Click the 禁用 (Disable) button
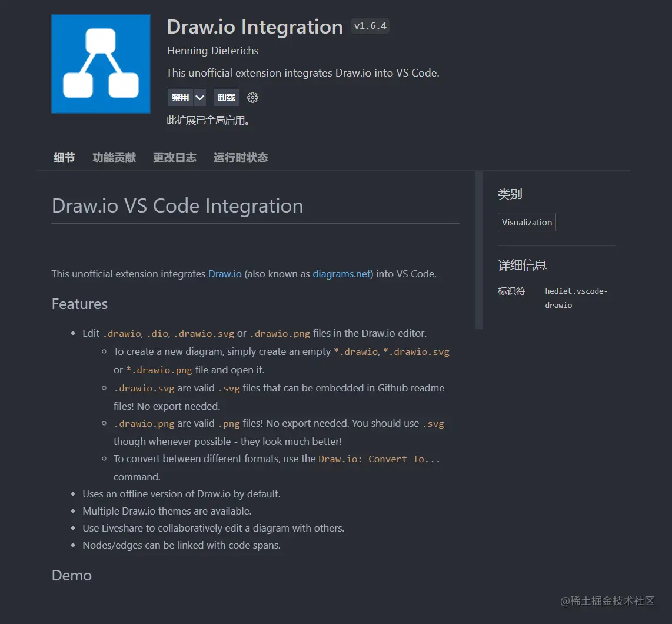Viewport: 672px width, 624px height. pos(180,98)
